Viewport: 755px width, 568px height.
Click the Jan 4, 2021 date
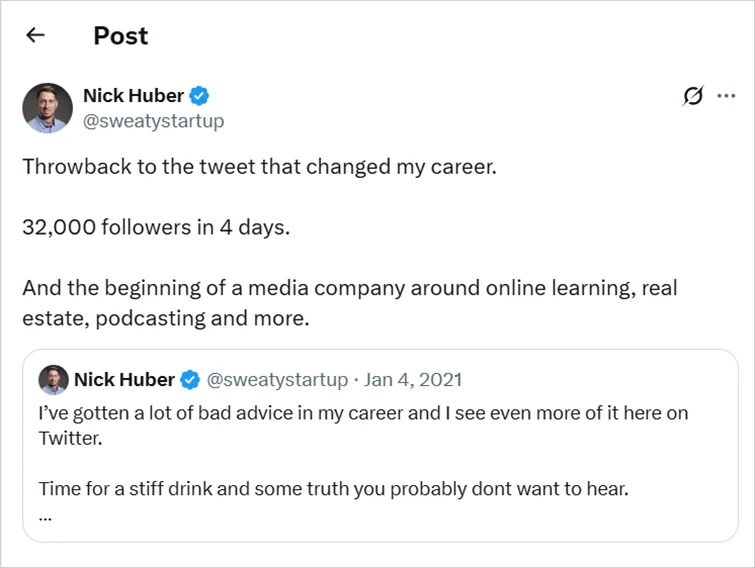click(x=413, y=380)
